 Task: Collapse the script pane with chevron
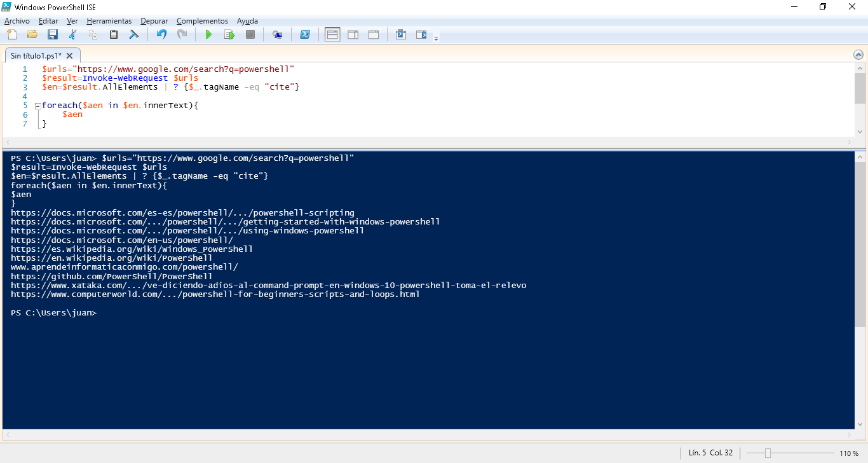(x=859, y=55)
